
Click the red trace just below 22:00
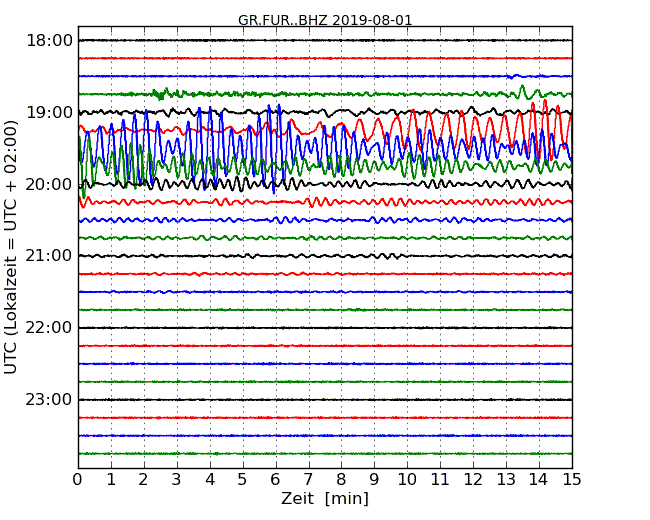tap(325, 346)
